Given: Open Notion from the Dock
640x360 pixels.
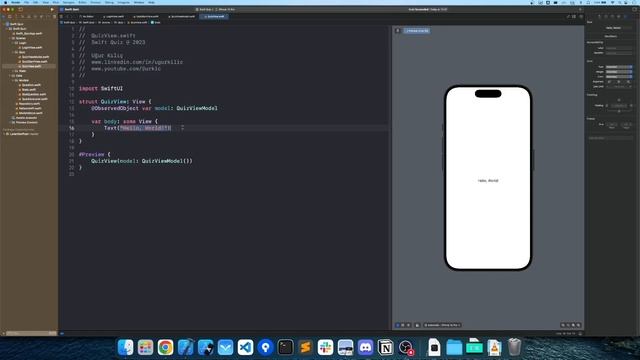Looking at the screenshot, I should click(385, 347).
